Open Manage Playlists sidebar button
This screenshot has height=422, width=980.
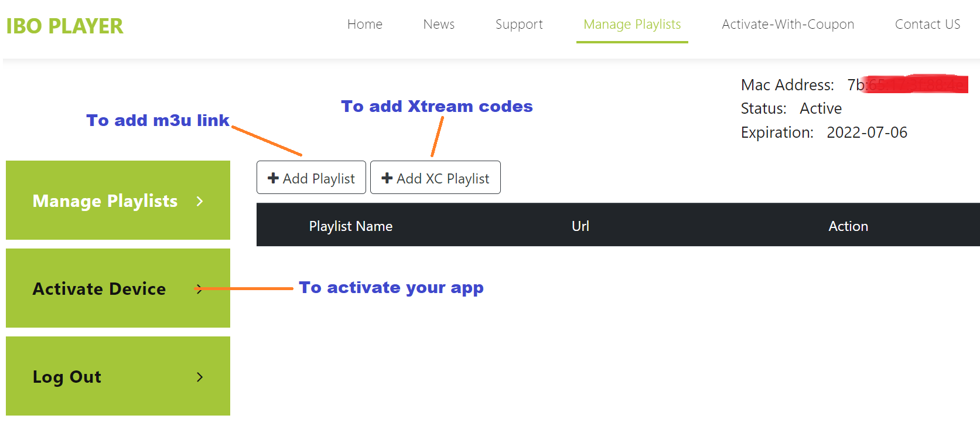click(118, 200)
